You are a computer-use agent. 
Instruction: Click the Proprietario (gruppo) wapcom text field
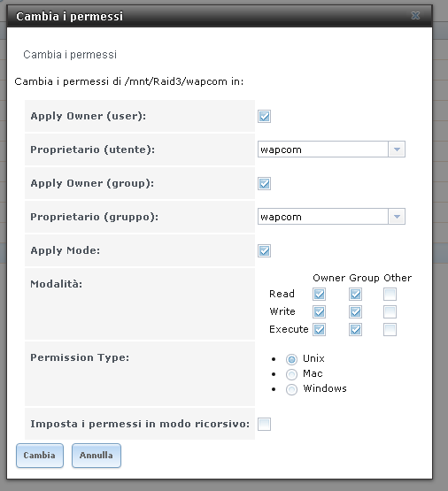323,217
